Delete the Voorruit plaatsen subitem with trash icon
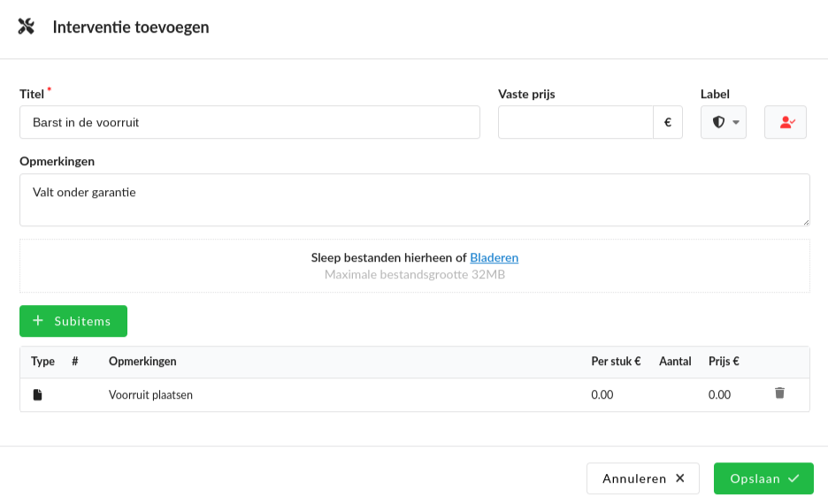The height and width of the screenshot is (504, 828). pos(779,393)
